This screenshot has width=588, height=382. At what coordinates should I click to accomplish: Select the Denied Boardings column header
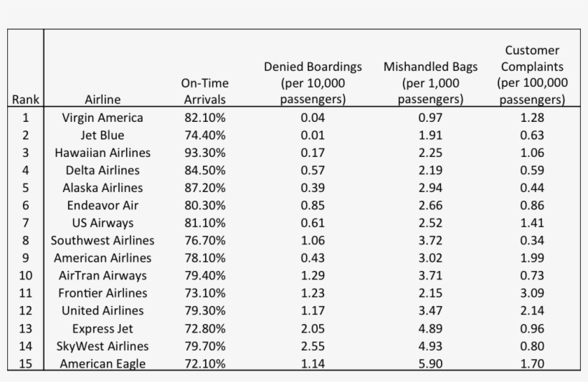click(313, 82)
